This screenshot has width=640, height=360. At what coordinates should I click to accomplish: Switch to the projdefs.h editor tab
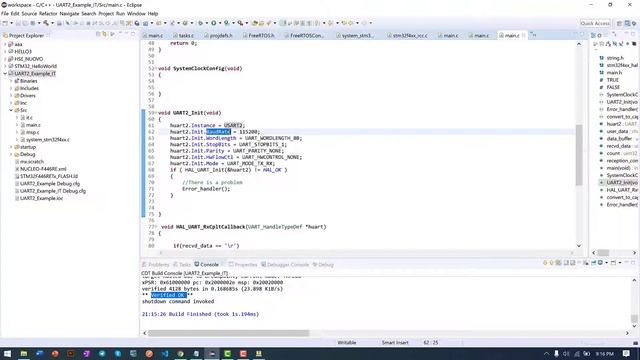[218, 36]
